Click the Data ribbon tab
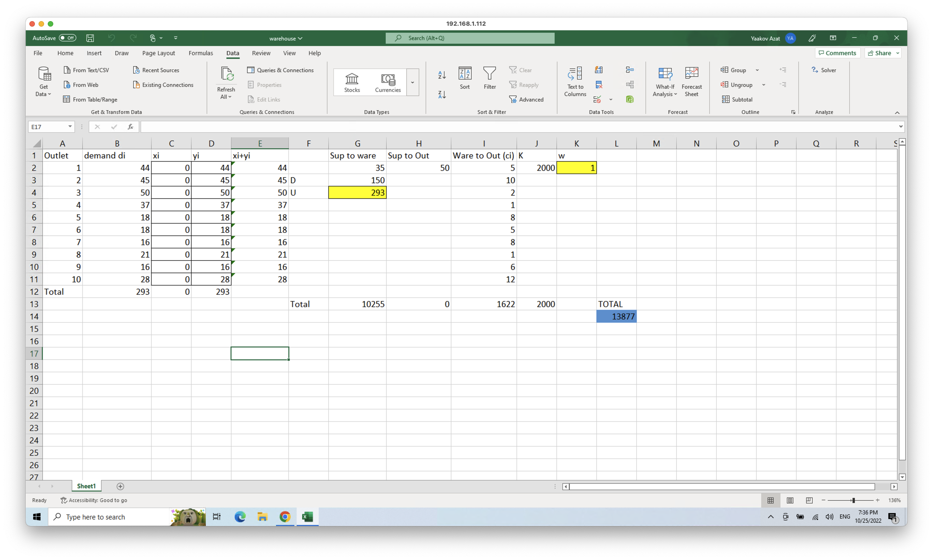This screenshot has height=560, width=933. pyautogui.click(x=231, y=53)
